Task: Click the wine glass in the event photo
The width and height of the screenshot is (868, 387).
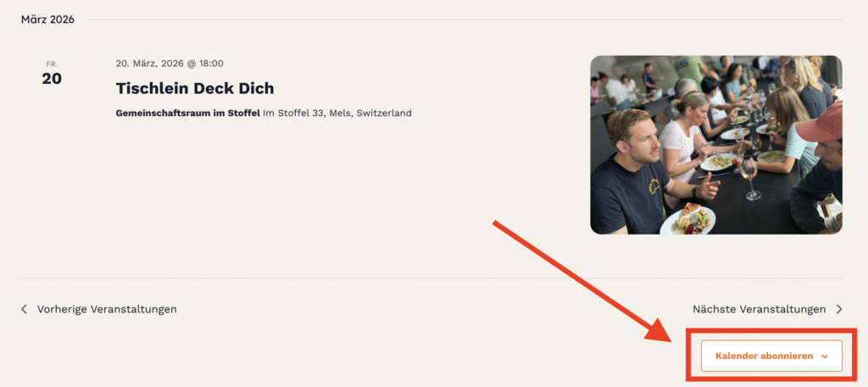Action: coord(750,178)
